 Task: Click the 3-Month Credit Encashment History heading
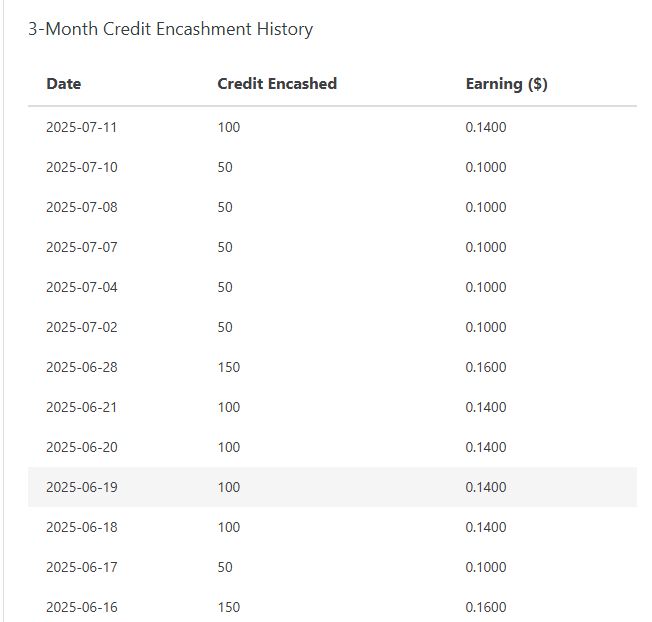170,29
